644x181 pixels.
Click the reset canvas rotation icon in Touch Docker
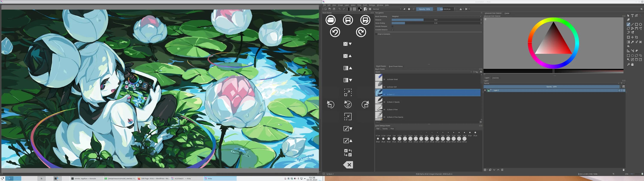(x=348, y=104)
